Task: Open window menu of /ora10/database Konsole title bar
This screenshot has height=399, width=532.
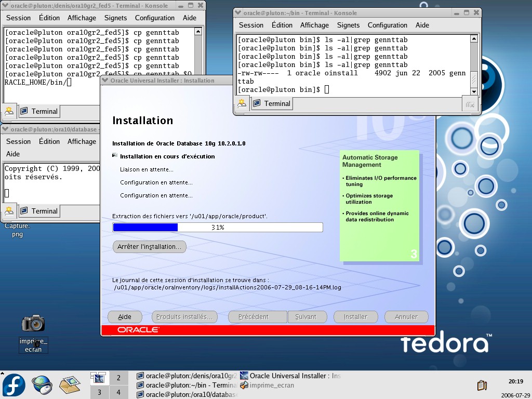Action: tap(5, 129)
